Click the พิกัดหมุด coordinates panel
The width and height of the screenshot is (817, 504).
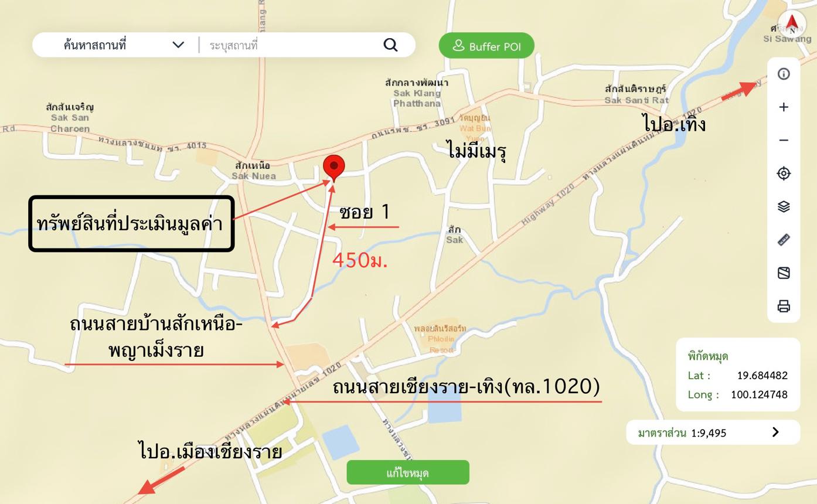[738, 374]
